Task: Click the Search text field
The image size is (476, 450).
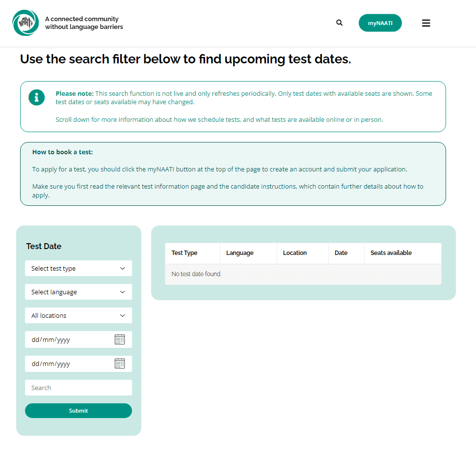Action: click(x=79, y=388)
